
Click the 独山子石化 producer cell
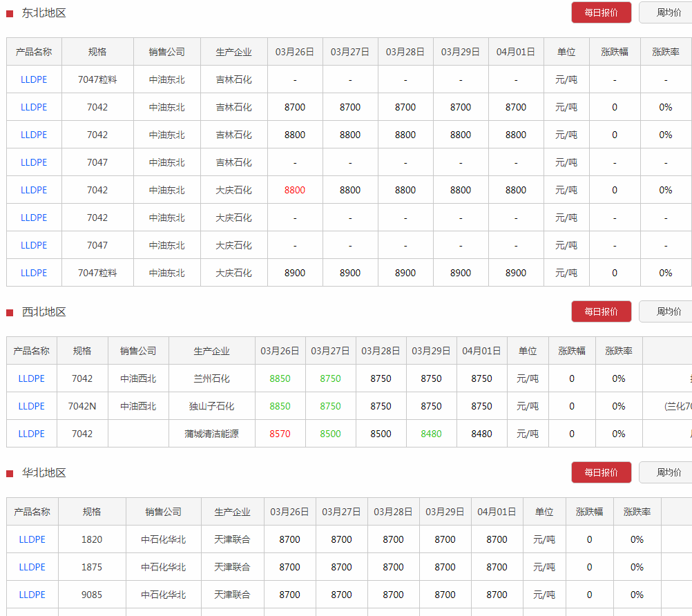pyautogui.click(x=211, y=406)
